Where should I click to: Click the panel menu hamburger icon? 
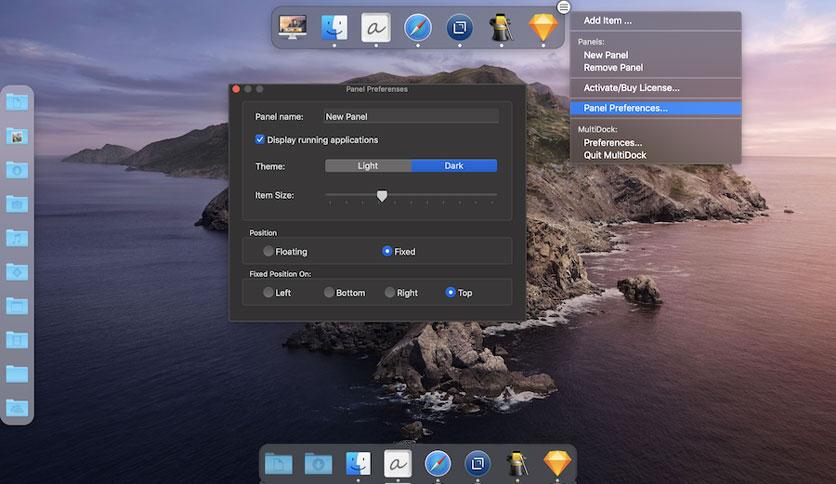(564, 7)
